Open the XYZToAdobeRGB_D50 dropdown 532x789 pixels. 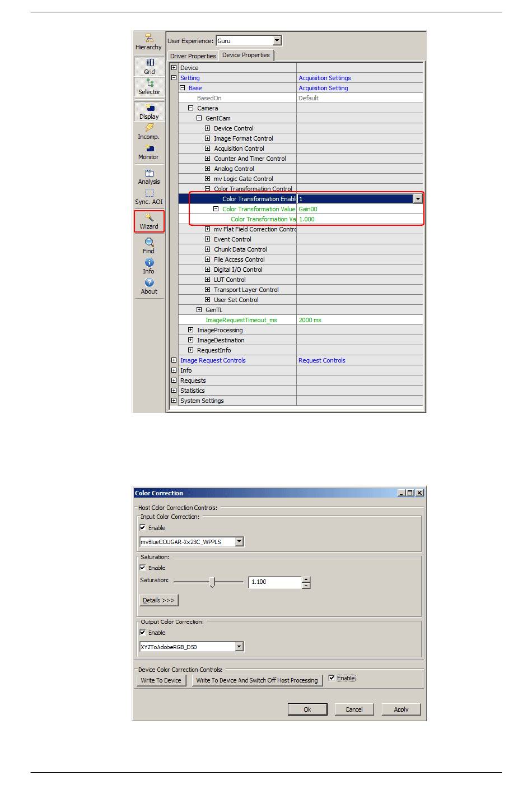point(239,647)
